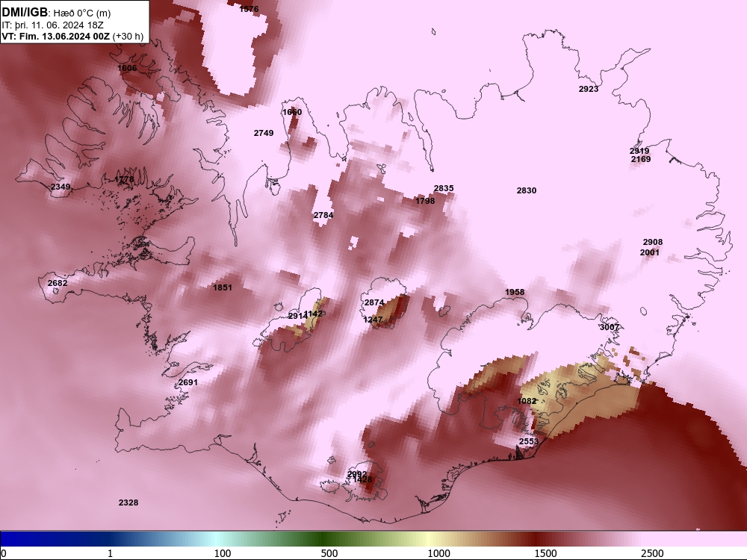
Task: Click the map value 1576
Action: 249,8
